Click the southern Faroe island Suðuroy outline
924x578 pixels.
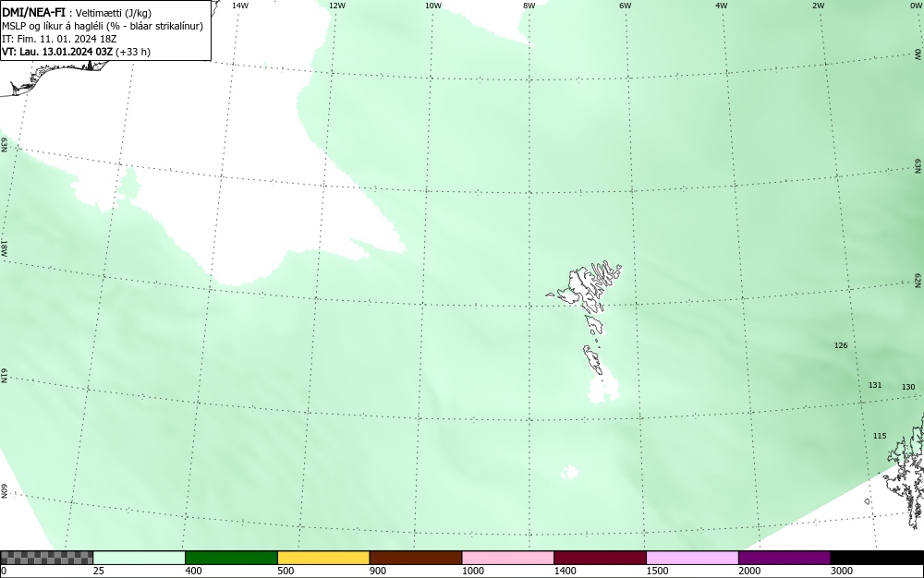coord(593,360)
